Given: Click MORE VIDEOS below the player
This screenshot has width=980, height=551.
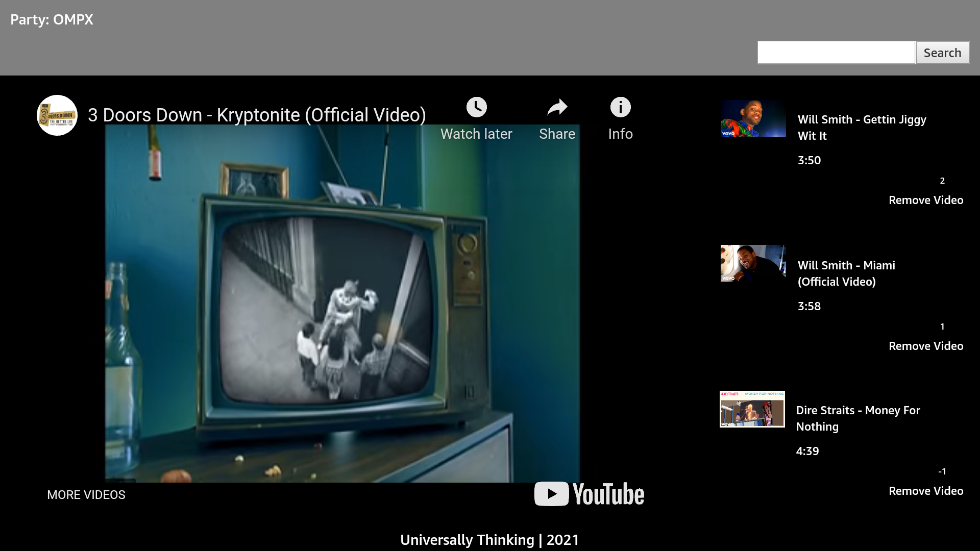Looking at the screenshot, I should coord(86,495).
